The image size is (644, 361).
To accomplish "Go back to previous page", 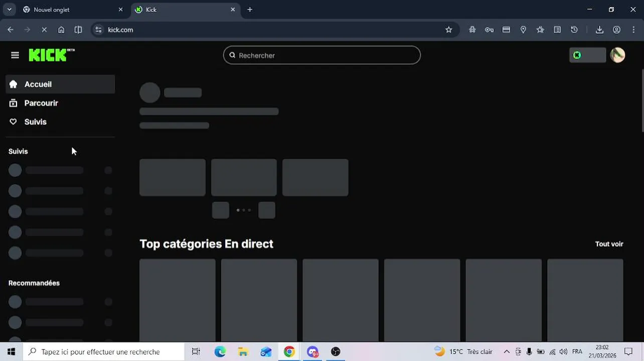I will pyautogui.click(x=11, y=30).
